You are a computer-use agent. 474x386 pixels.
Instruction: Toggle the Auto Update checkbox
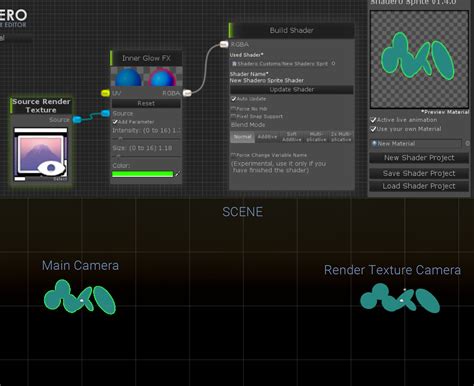[x=234, y=99]
